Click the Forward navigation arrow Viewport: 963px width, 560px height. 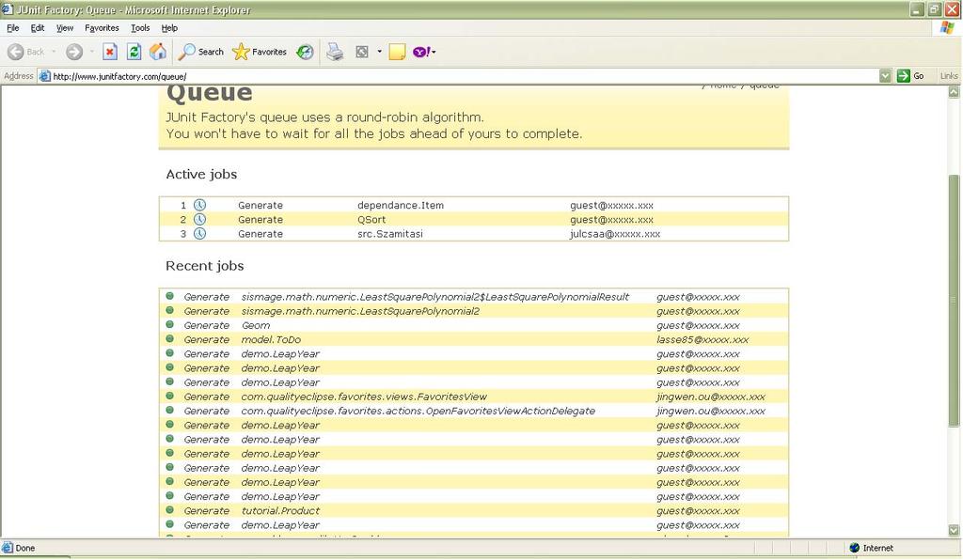pos(74,52)
